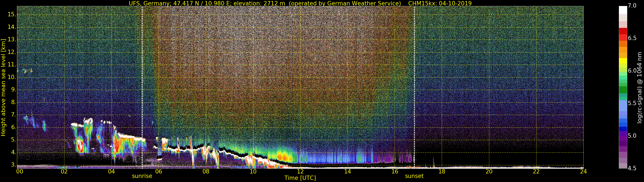The width and height of the screenshot is (644, 182).
Task: Click the "sunrise" label below the time axis
Action: [142, 176]
